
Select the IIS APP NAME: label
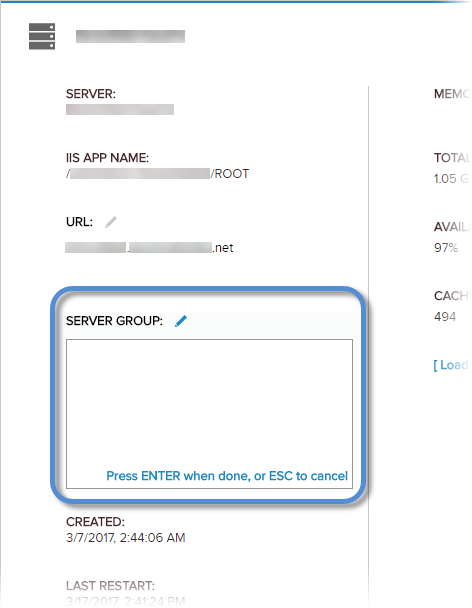pyautogui.click(x=107, y=158)
